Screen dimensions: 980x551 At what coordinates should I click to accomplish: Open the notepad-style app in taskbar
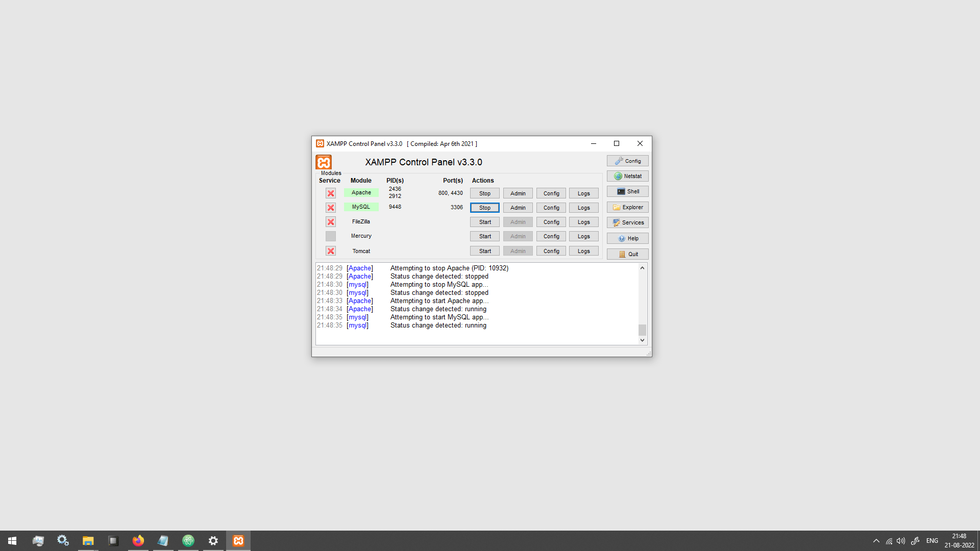tap(163, 541)
